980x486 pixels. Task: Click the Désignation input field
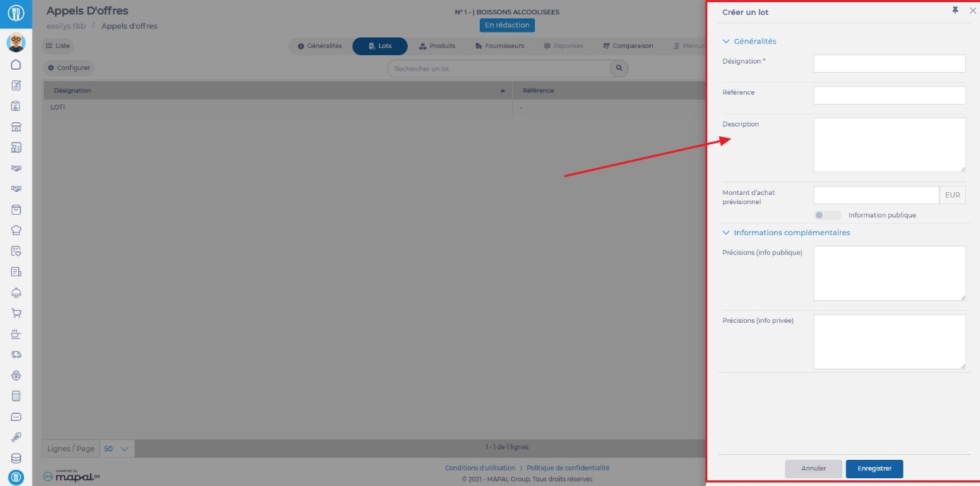tap(889, 64)
